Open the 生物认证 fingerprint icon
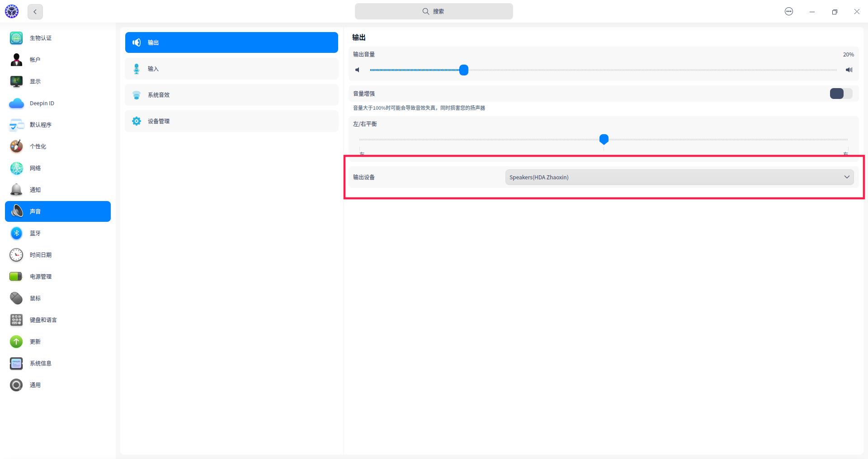This screenshot has height=459, width=868. (x=16, y=38)
